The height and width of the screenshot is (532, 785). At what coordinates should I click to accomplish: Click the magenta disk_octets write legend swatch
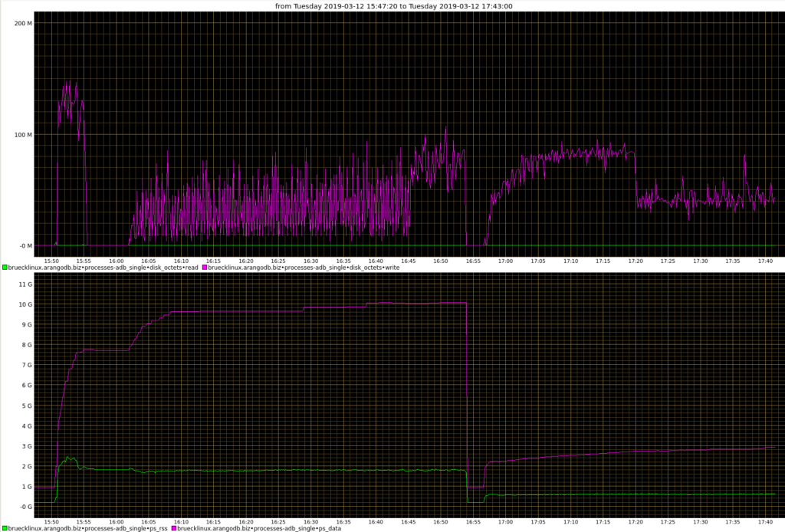205,268
